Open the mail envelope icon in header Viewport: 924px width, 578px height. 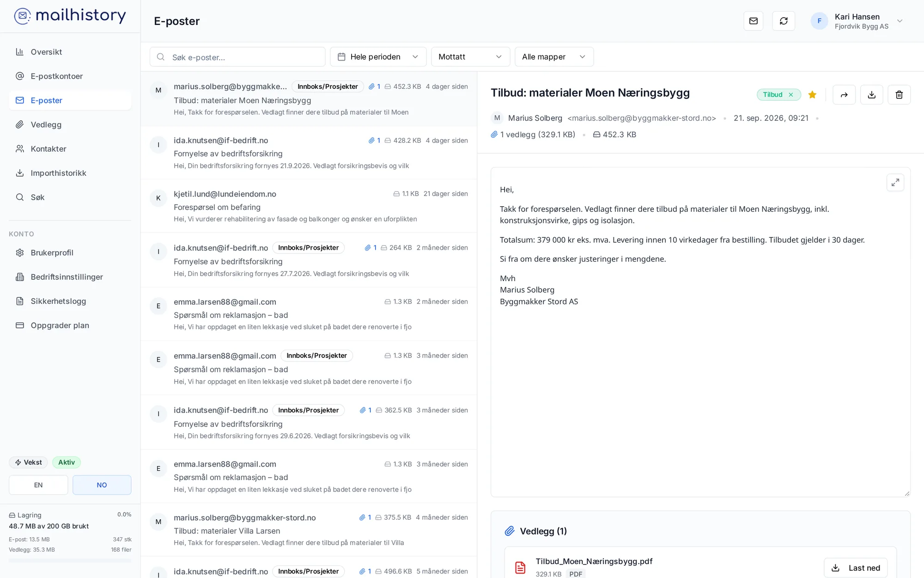click(754, 21)
